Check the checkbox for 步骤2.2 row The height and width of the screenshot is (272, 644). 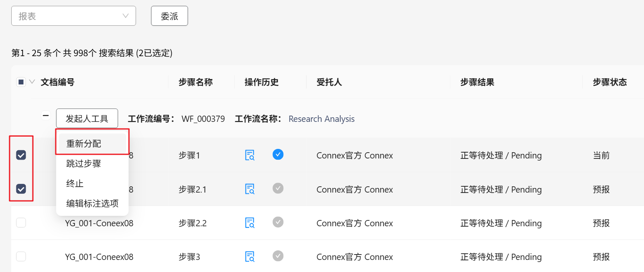[x=21, y=223]
